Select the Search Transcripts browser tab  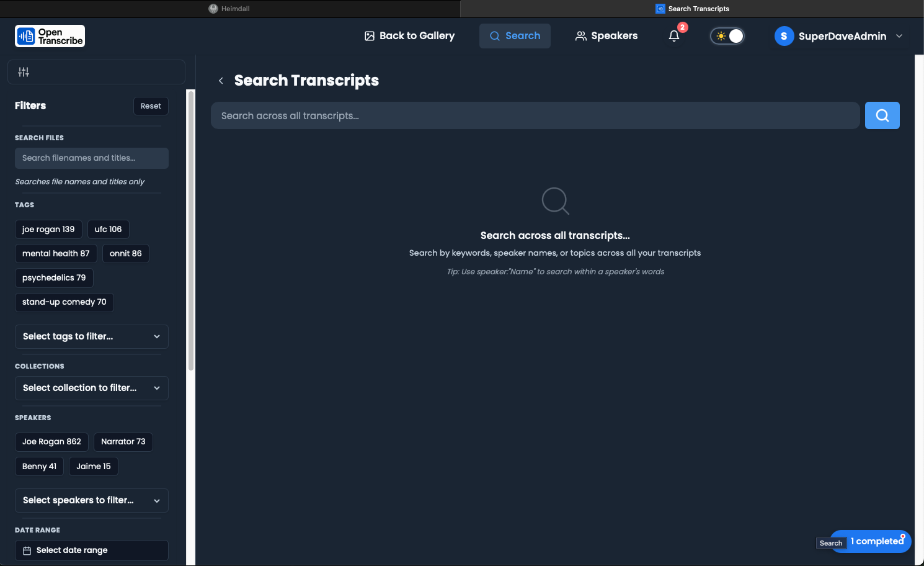coord(692,9)
